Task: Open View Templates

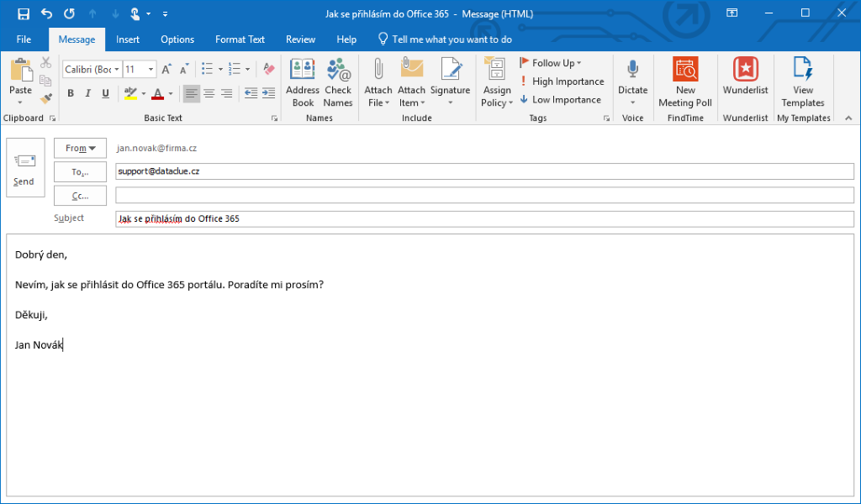Action: pyautogui.click(x=803, y=82)
